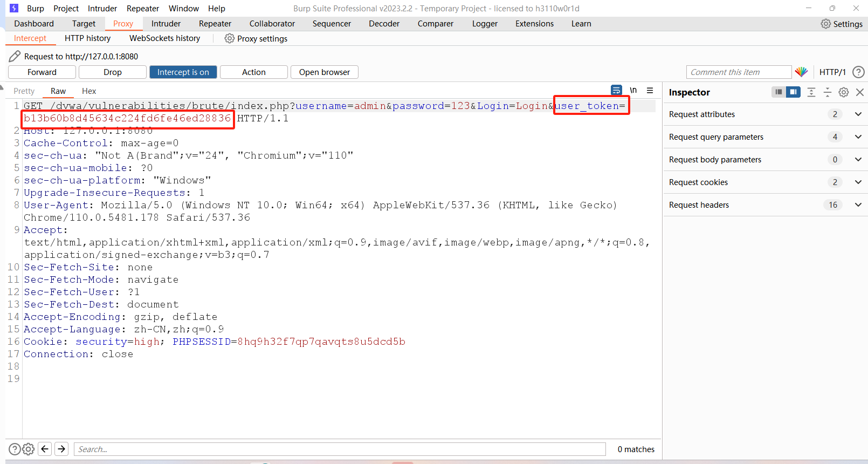Click the Cookie header line in the request
Screen dimensions: 868x464
215,342
